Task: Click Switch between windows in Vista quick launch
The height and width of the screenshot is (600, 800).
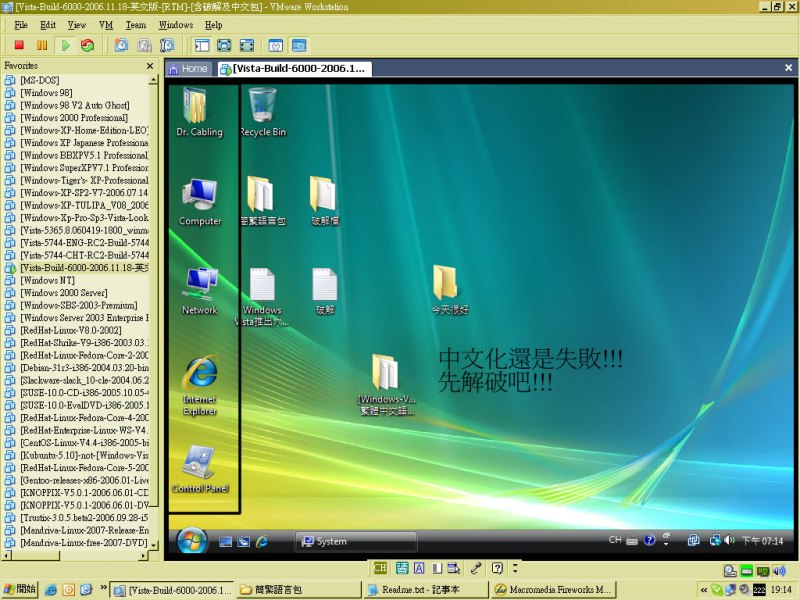Action: [x=244, y=542]
